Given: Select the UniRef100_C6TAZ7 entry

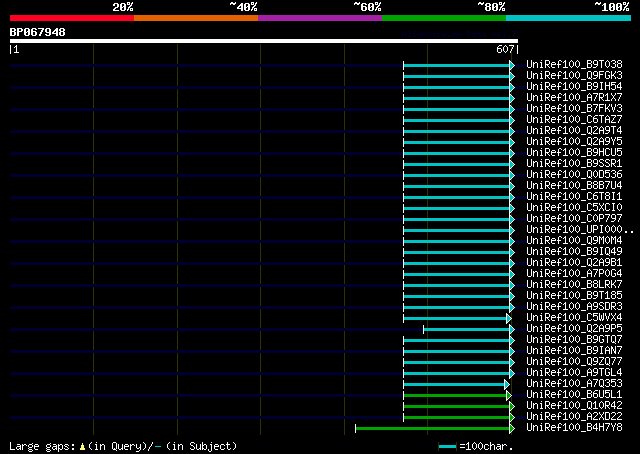Looking at the screenshot, I should point(574,120).
